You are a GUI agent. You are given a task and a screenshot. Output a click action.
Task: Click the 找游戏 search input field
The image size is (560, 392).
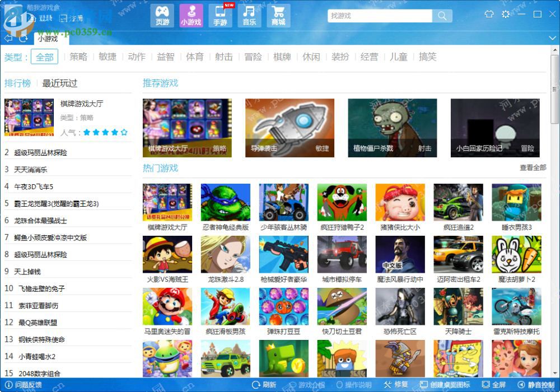(380, 16)
